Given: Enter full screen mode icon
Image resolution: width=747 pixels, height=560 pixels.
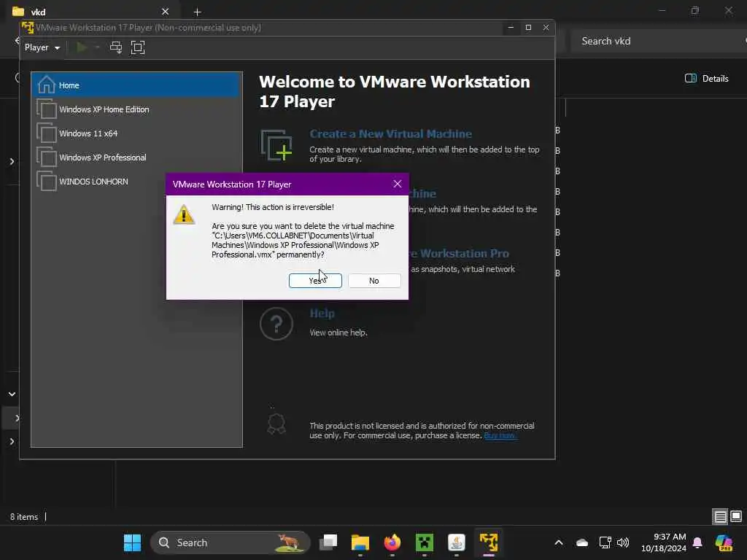Looking at the screenshot, I should (138, 47).
